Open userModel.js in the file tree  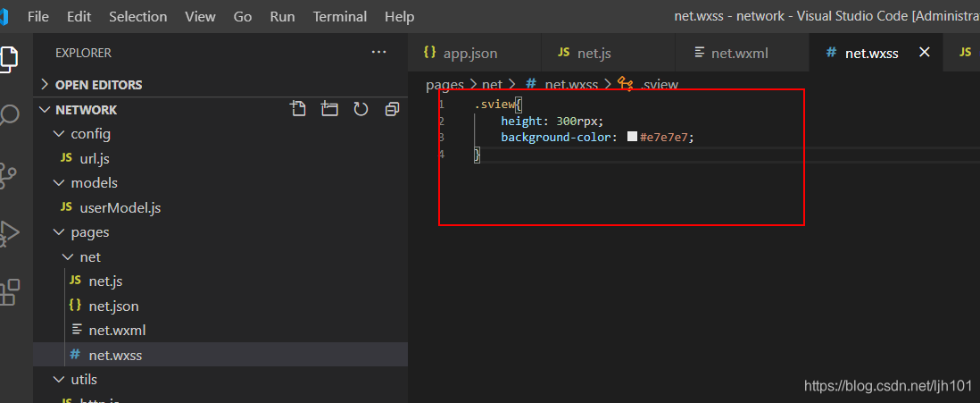click(x=220, y=208)
